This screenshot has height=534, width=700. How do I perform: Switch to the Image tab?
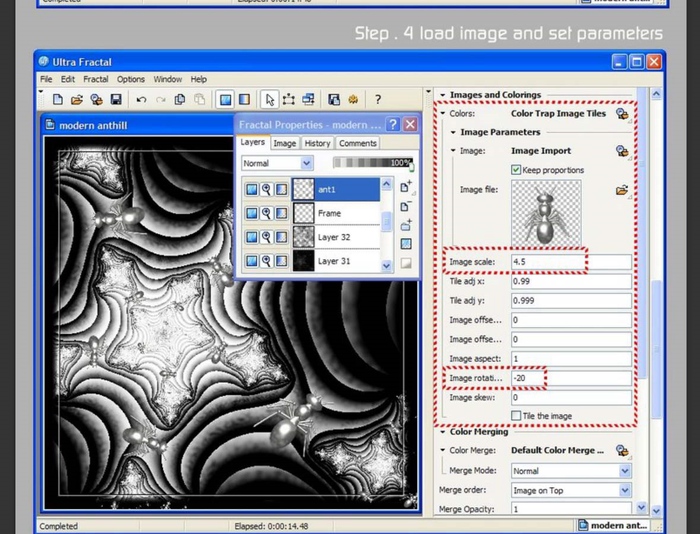point(285,143)
